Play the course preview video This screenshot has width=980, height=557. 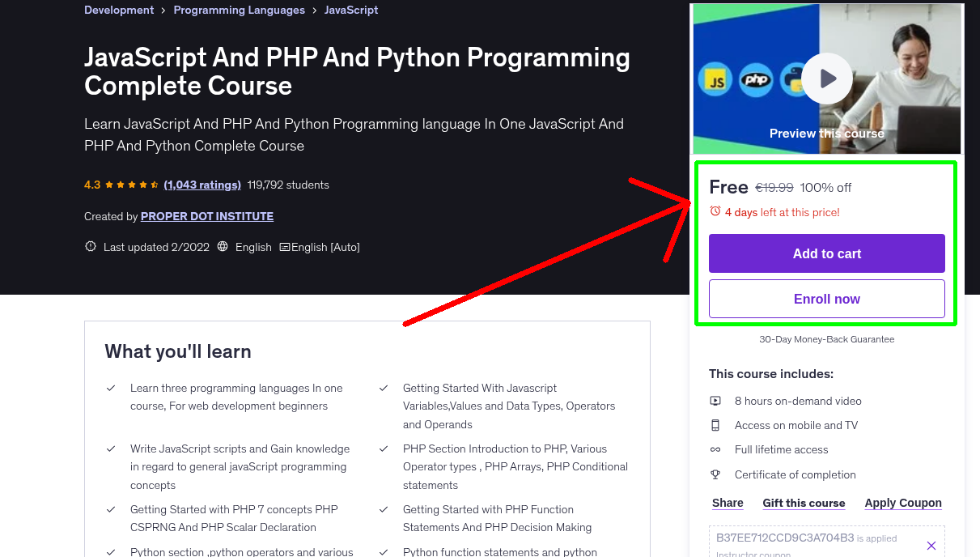(826, 78)
